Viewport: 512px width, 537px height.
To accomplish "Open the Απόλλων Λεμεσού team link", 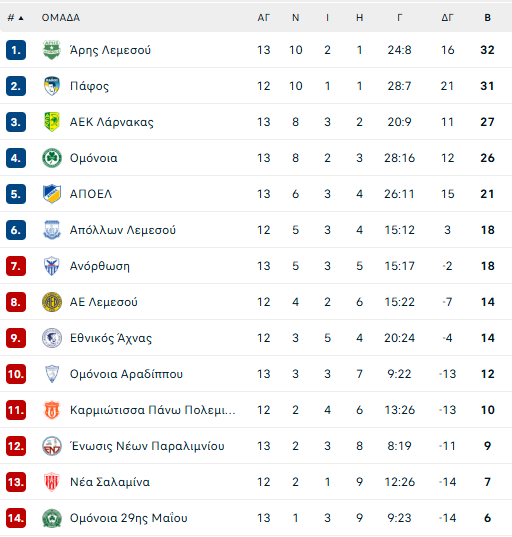I will coord(123,230).
